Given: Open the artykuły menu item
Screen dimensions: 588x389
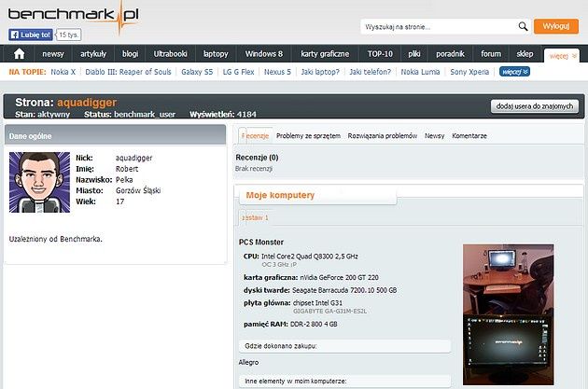Looking at the screenshot, I should click(x=93, y=54).
